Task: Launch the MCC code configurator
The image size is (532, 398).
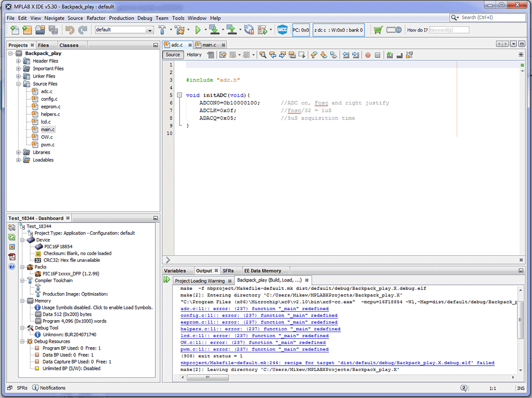Action: click(x=282, y=30)
